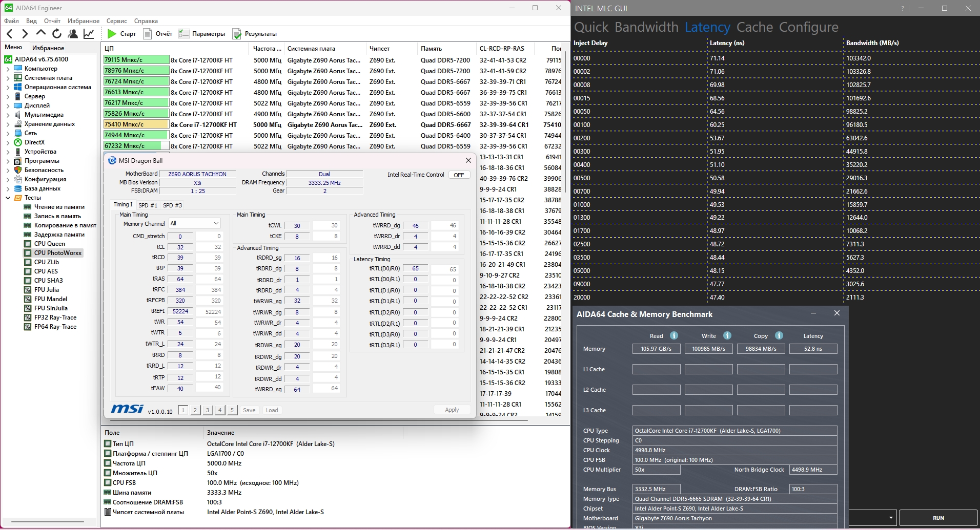980x530 pixels.
Task: Switch to the Configure tab in MLC GUI
Action: 809,27
